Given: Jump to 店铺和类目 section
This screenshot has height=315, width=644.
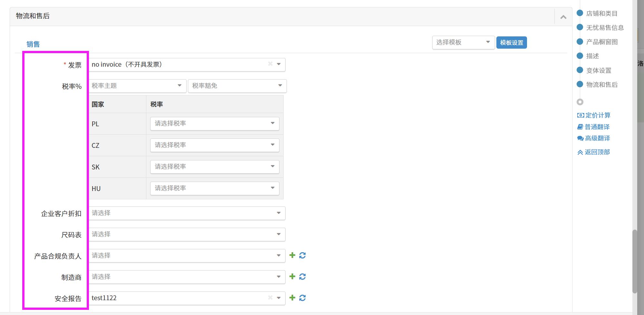Looking at the screenshot, I should (x=601, y=14).
